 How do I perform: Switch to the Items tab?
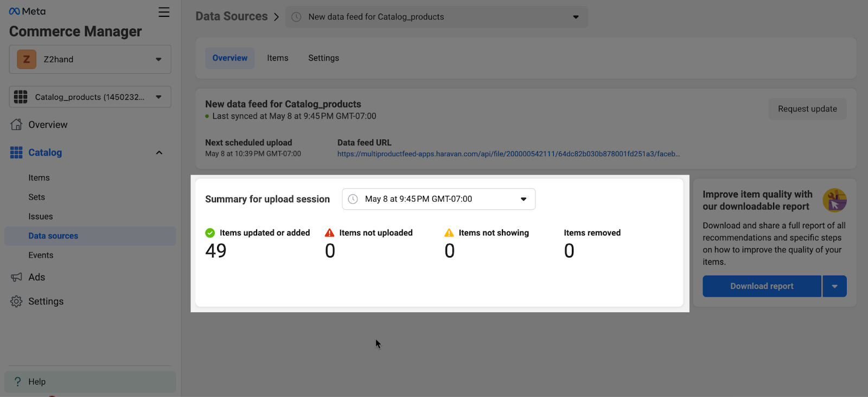[x=278, y=58]
